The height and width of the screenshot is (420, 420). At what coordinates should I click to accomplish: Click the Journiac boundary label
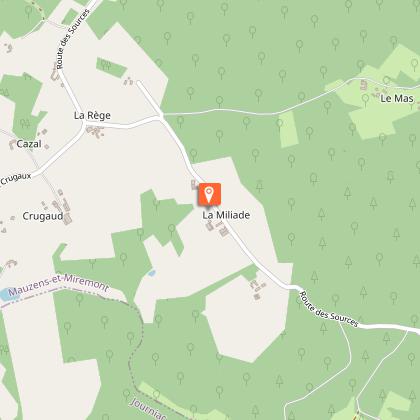pos(148,409)
